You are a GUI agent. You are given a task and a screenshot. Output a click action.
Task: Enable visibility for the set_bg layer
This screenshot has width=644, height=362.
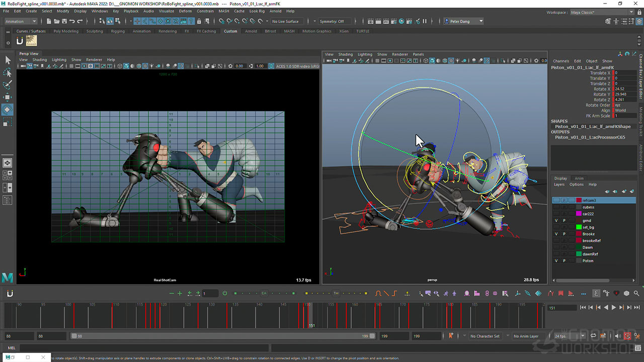556,227
